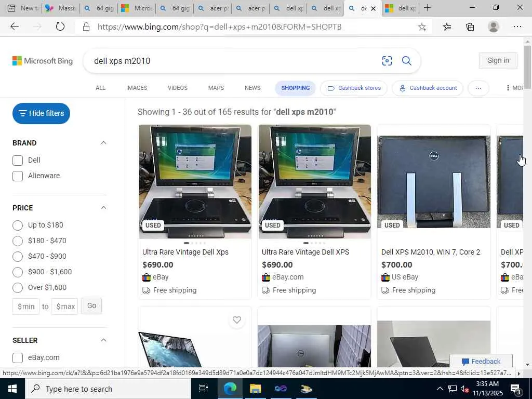This screenshot has height=399, width=532.
Task: Open the browser profile avatar
Action: (494, 26)
